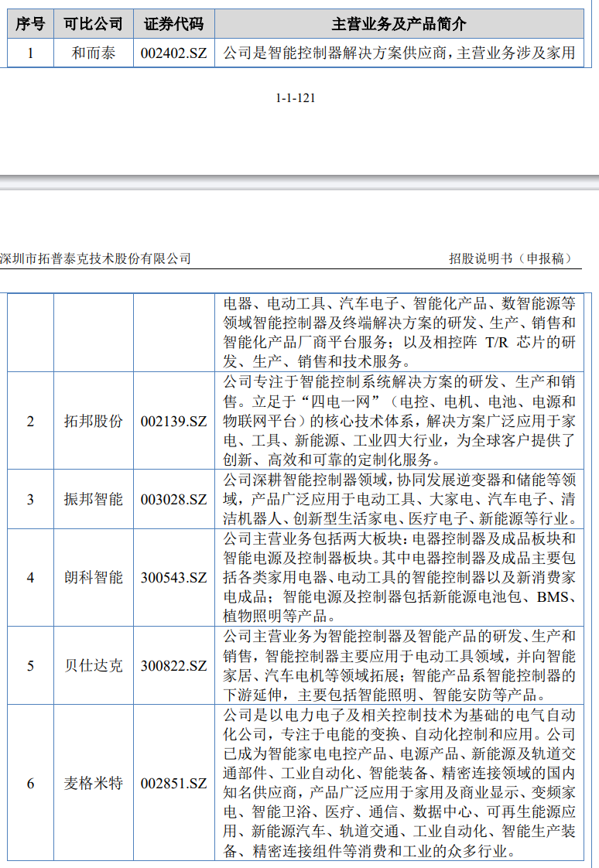This screenshot has height=868, width=599.
Task: Click the 可比公司 column header
Action: tap(93, 24)
